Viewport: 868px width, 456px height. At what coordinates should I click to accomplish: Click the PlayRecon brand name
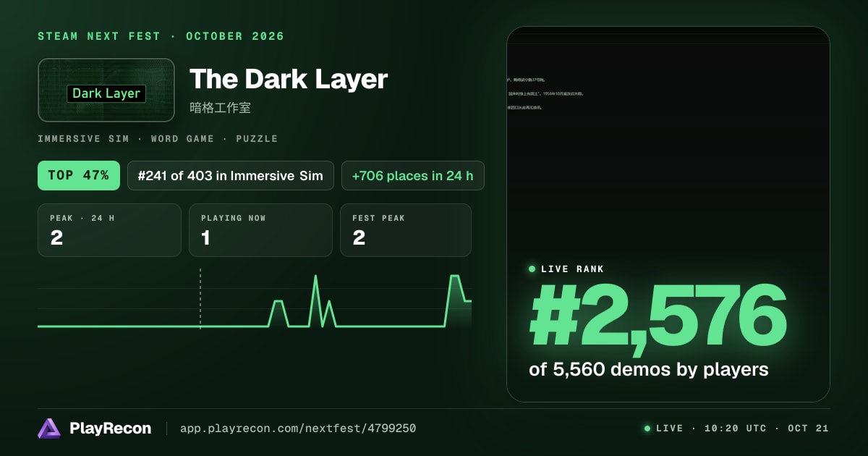pyautogui.click(x=110, y=428)
